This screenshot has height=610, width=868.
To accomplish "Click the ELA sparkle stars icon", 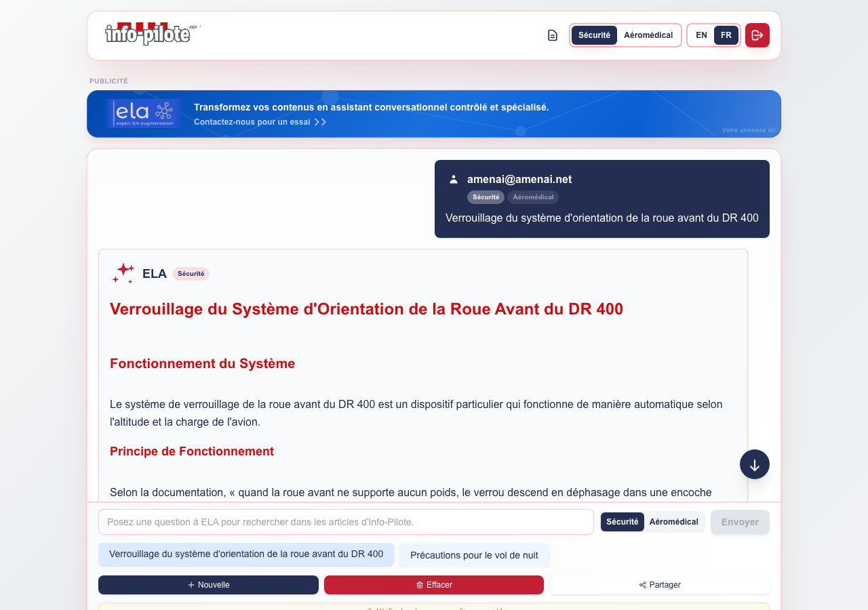I will pos(123,273).
